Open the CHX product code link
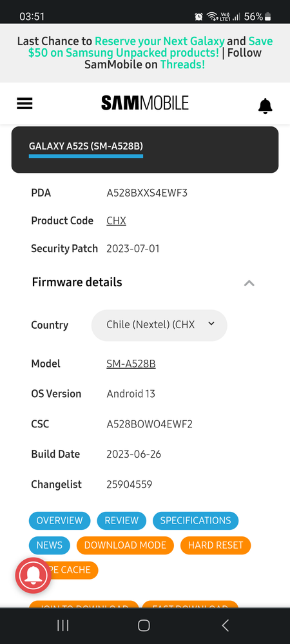The image size is (290, 644). click(116, 220)
